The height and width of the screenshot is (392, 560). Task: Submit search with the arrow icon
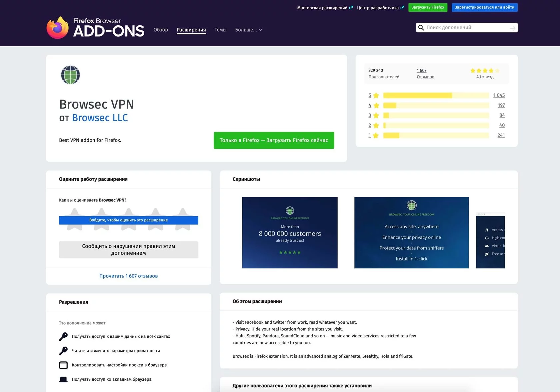tap(513, 28)
